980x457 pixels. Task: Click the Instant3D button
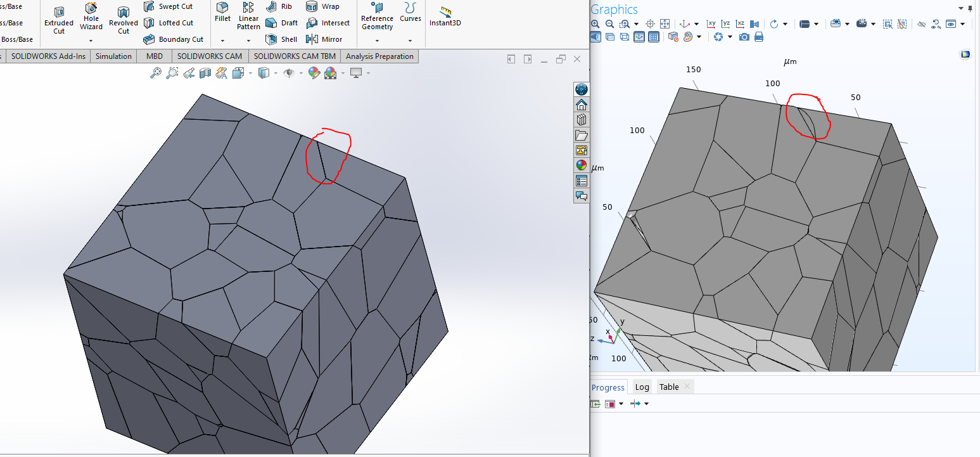point(445,18)
